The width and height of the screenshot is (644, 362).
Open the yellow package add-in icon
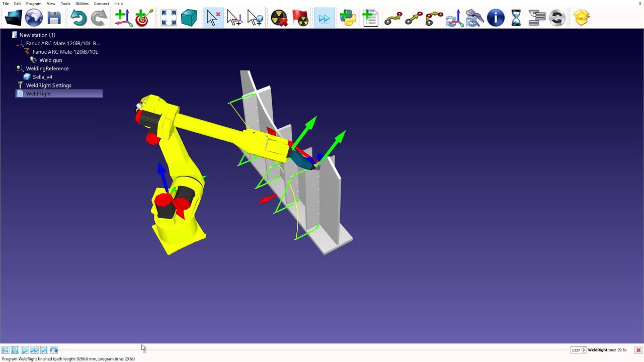click(x=581, y=18)
